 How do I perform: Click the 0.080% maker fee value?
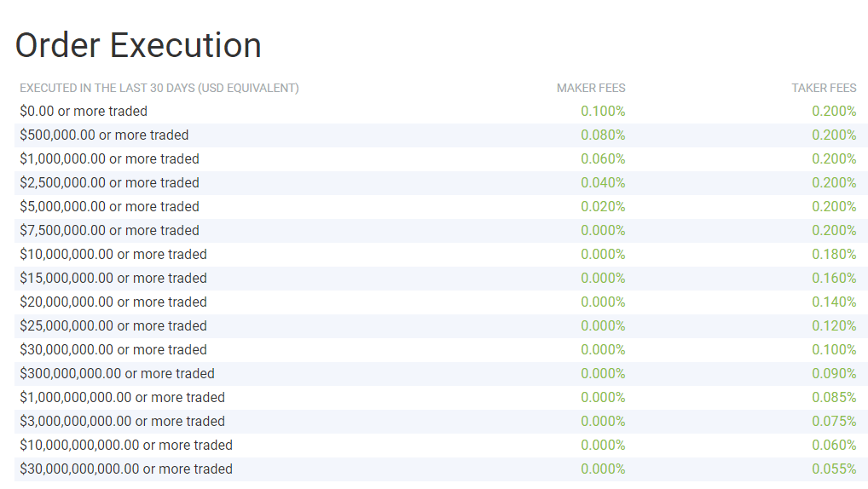coord(603,135)
